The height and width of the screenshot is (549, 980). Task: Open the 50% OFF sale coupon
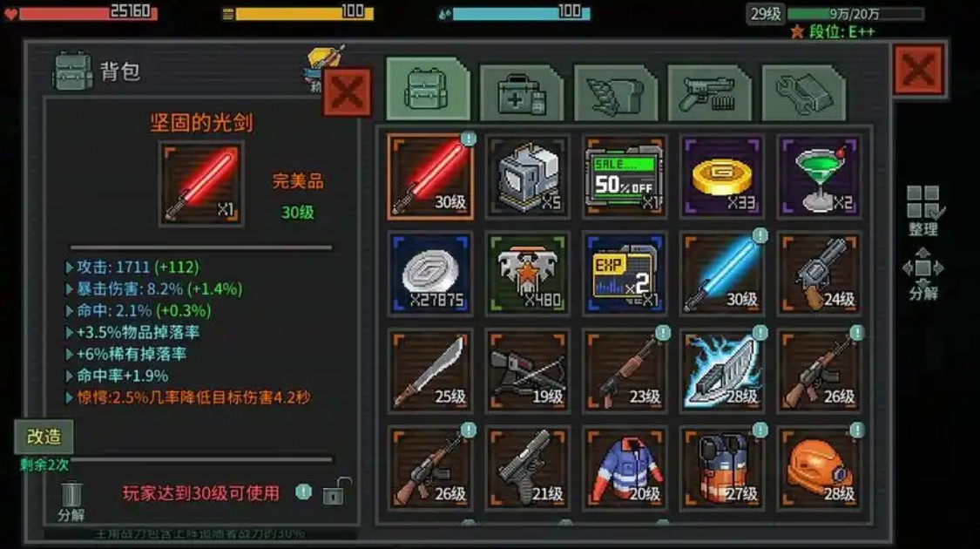point(625,177)
